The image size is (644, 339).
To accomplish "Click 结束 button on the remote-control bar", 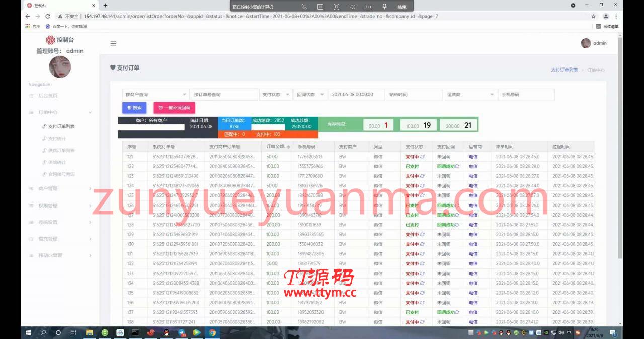I will 402,7.
